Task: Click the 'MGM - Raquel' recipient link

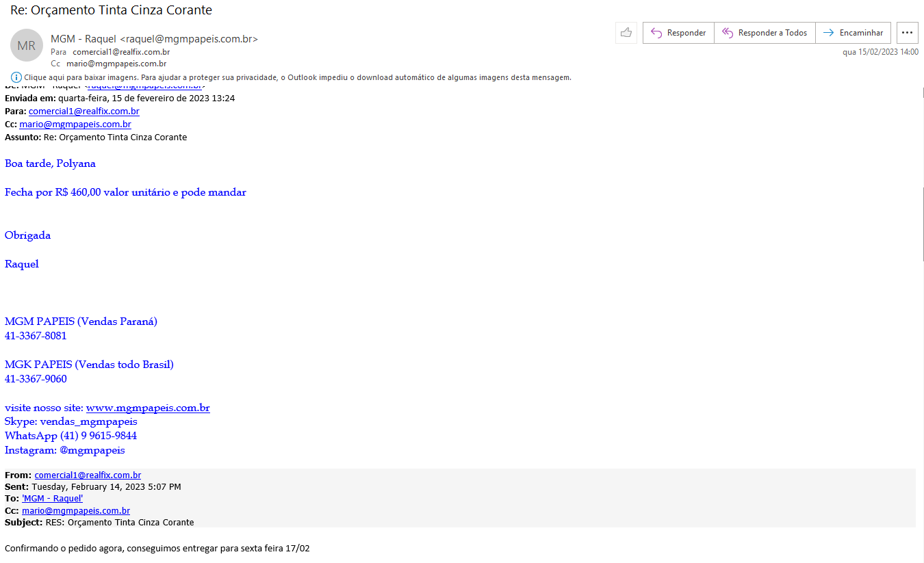Action: (52, 499)
